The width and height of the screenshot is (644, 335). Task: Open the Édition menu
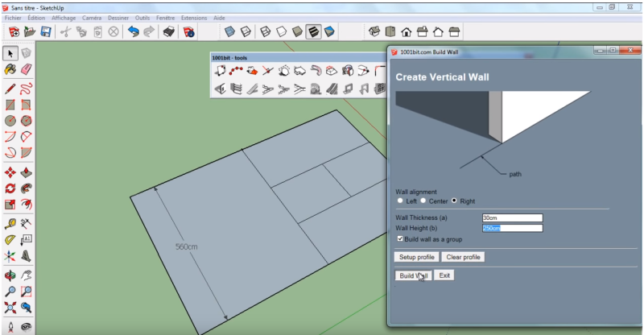[x=36, y=18]
